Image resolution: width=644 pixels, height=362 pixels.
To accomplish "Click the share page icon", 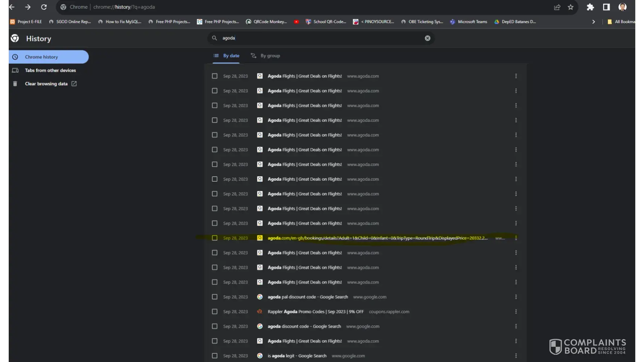I will [x=557, y=7].
